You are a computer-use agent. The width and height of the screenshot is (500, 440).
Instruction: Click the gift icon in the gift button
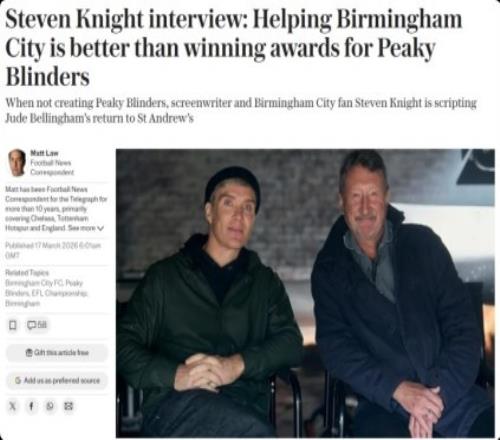(x=29, y=352)
